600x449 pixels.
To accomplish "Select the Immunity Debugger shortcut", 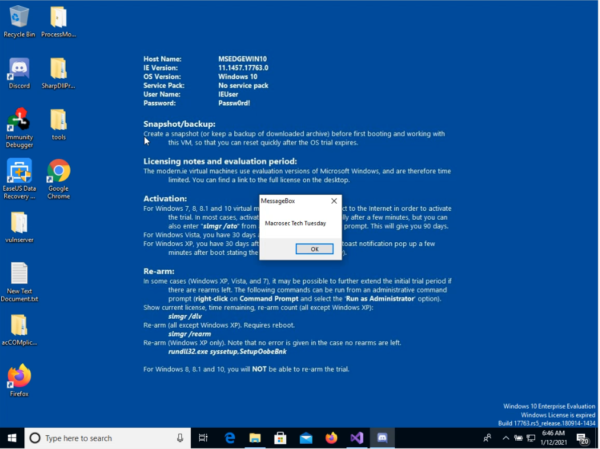I will (19, 128).
